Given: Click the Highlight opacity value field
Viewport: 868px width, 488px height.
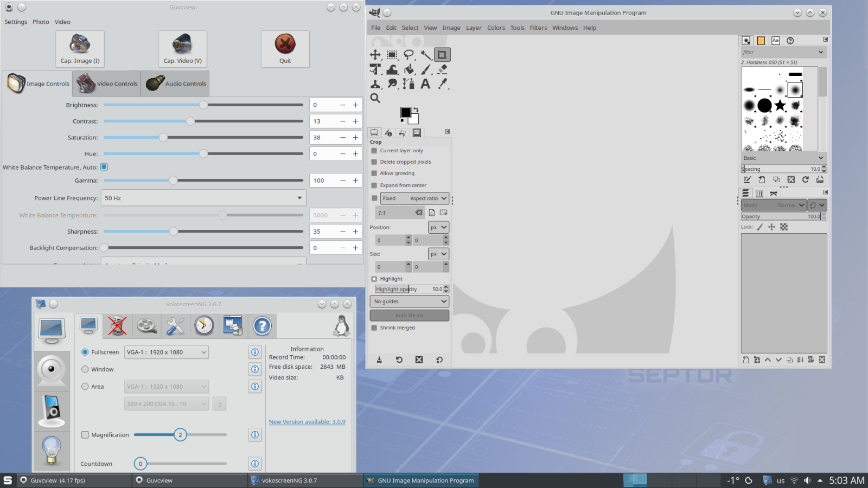Looking at the screenshot, I should click(410, 290).
